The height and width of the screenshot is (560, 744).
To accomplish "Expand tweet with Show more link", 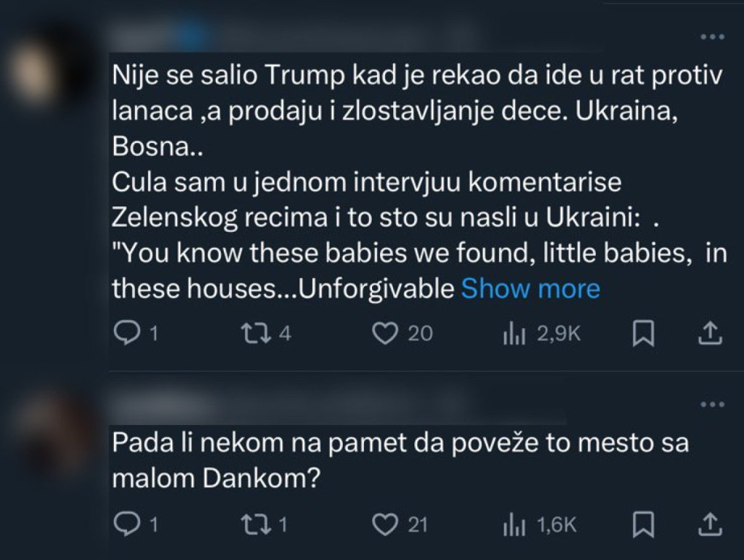I will click(x=530, y=289).
